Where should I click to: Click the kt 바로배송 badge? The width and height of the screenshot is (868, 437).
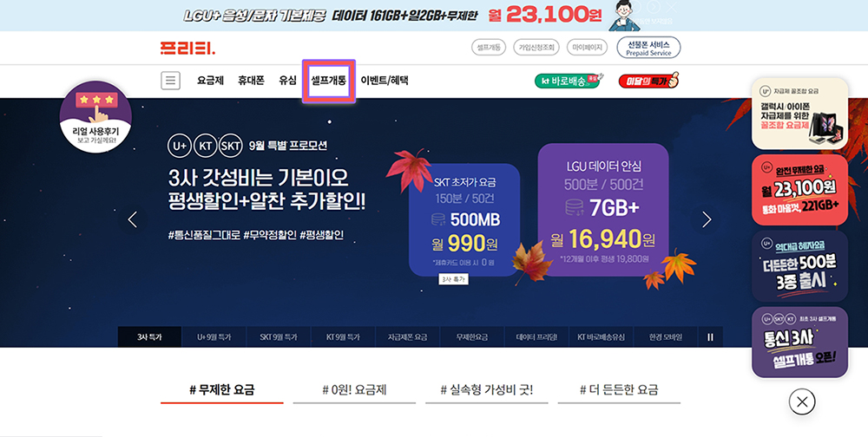coord(569,81)
